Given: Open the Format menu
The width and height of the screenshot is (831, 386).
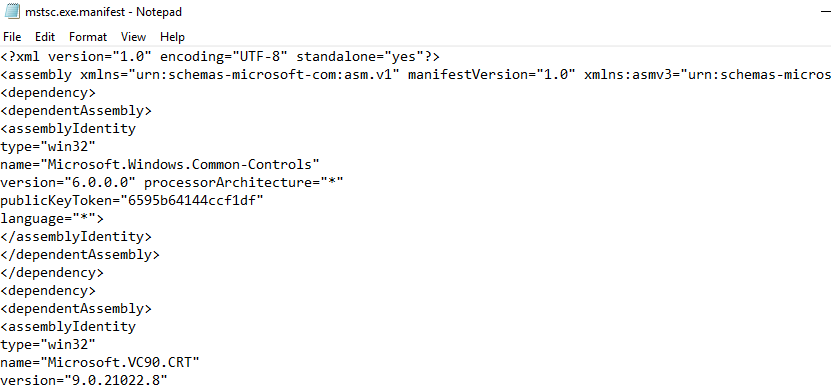Looking at the screenshot, I should tap(88, 37).
